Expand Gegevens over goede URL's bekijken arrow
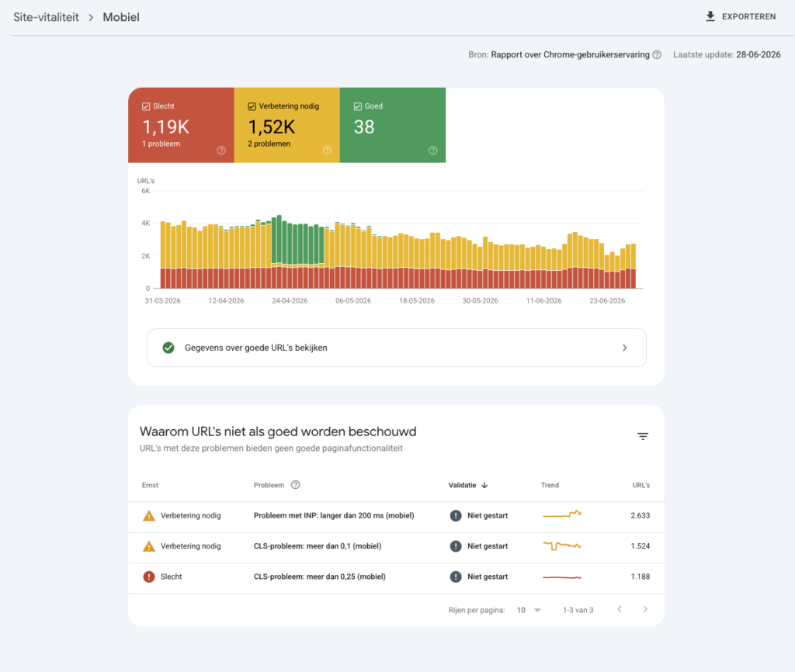Viewport: 795px width, 672px height. pos(625,348)
